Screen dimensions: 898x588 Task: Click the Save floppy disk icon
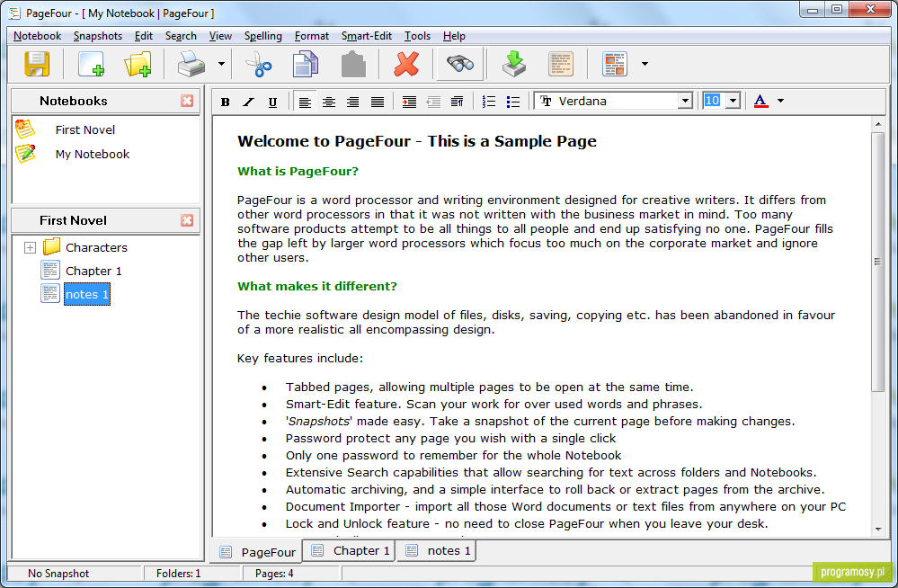(37, 64)
